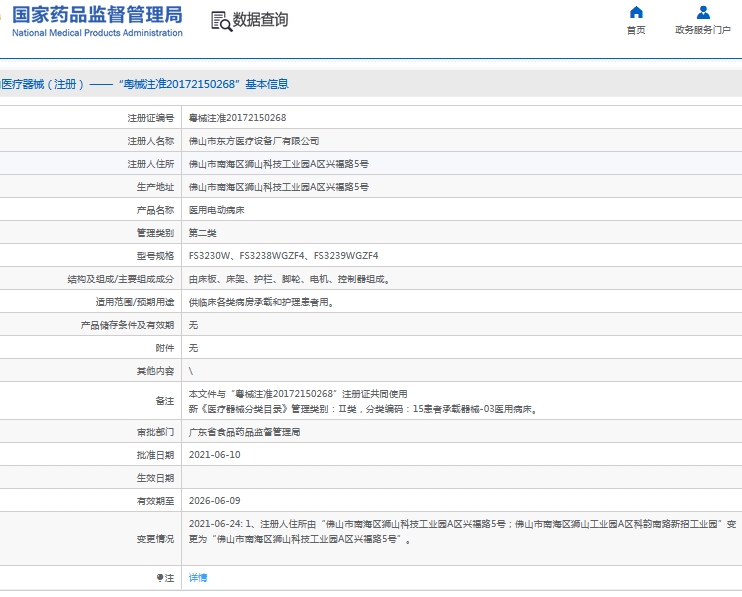The height and width of the screenshot is (597, 742).
Task: Click the 无 value in 产品储存条件及有效期 row
Action: click(x=194, y=325)
